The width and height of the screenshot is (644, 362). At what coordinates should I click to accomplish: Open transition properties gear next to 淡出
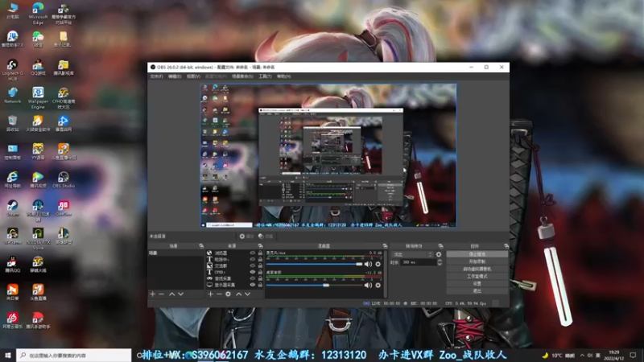439,254
